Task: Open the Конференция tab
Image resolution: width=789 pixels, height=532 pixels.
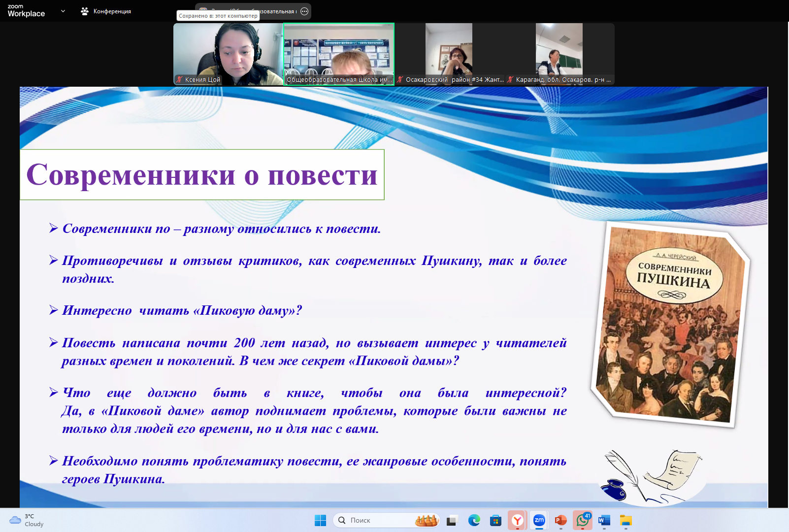Action: click(106, 11)
